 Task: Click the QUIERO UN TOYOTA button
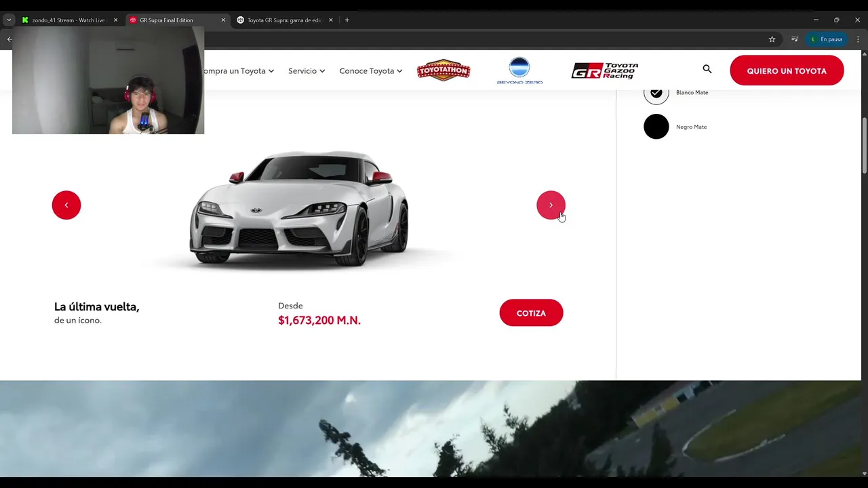point(787,70)
